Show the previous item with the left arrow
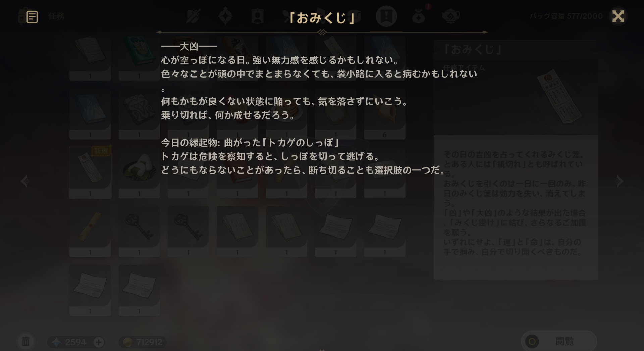This screenshot has width=644, height=351. (24, 181)
